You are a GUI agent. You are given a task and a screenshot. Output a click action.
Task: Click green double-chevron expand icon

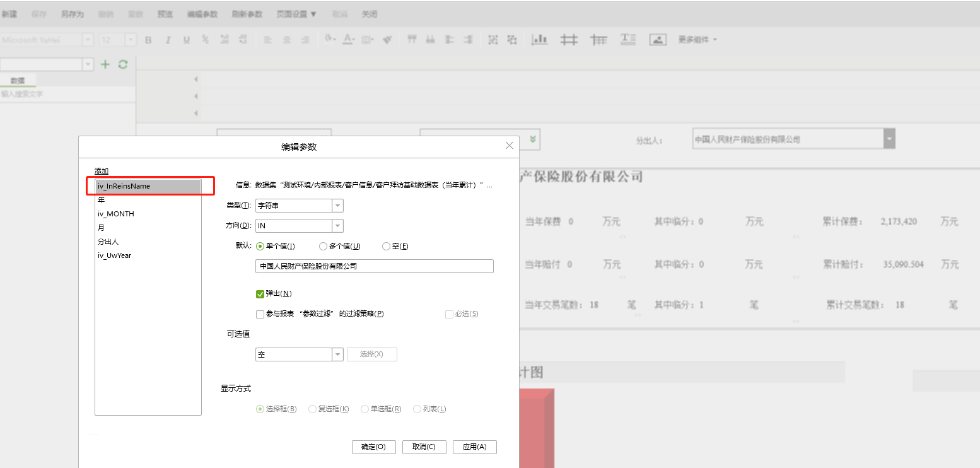534,139
